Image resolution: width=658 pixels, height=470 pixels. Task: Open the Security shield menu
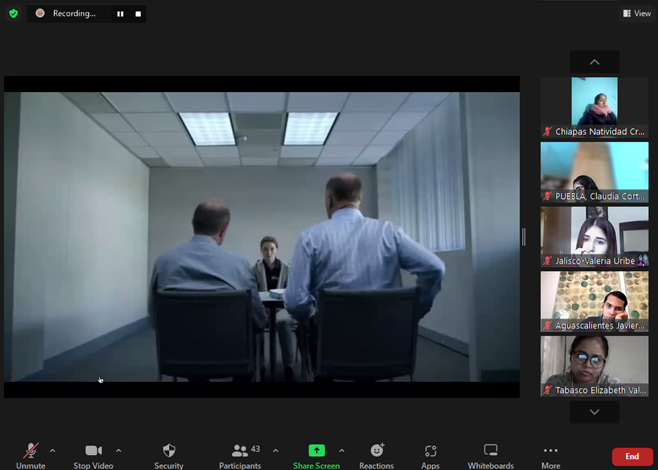click(x=169, y=456)
